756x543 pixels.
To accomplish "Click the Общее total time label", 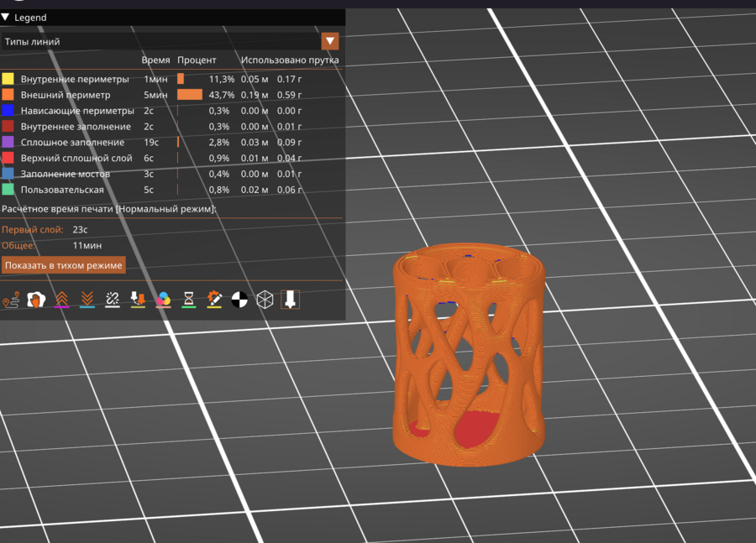I will coord(18,245).
